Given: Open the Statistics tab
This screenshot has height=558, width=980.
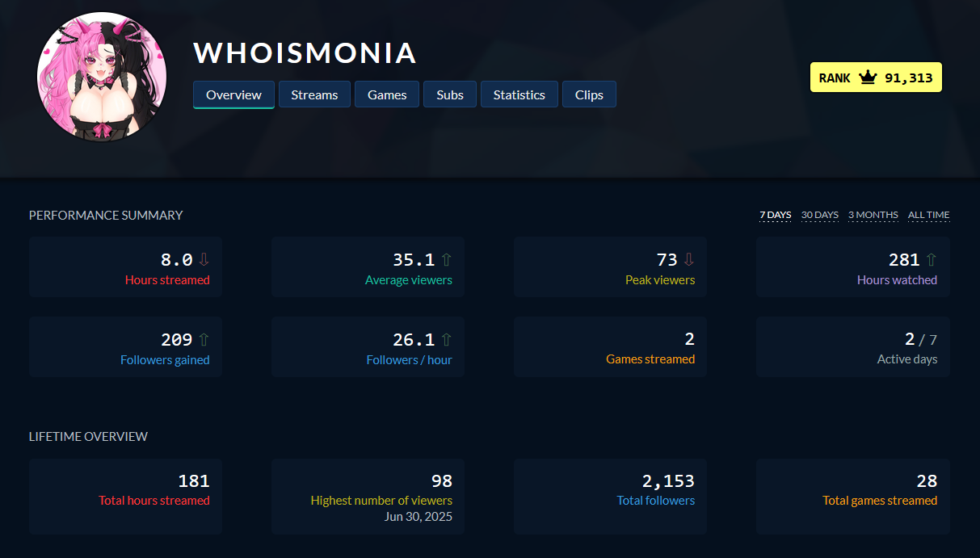Looking at the screenshot, I should pos(519,94).
